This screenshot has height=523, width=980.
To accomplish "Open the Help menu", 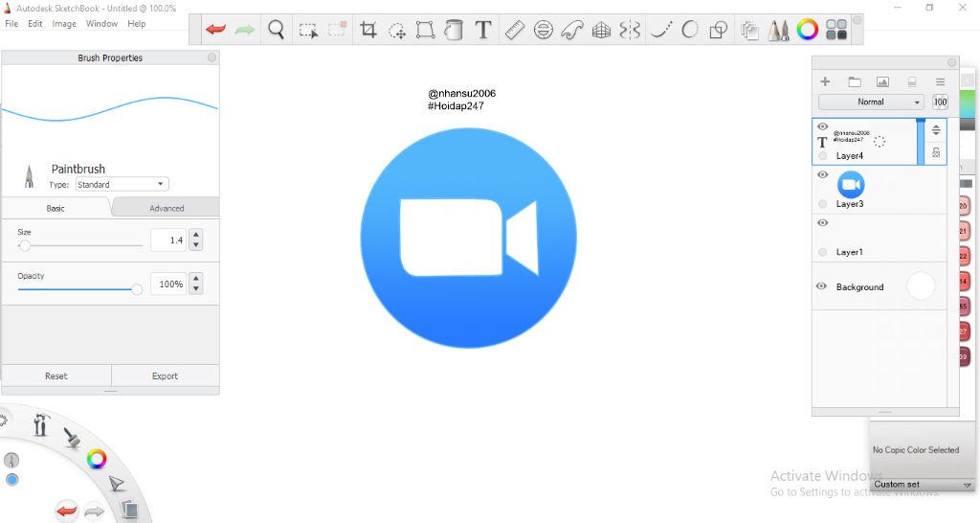I will click(136, 24).
